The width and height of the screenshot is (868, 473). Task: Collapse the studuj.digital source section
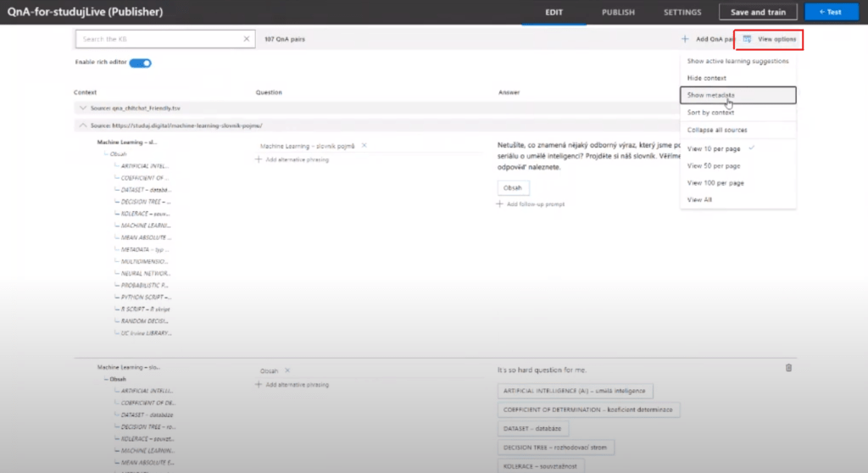click(82, 125)
